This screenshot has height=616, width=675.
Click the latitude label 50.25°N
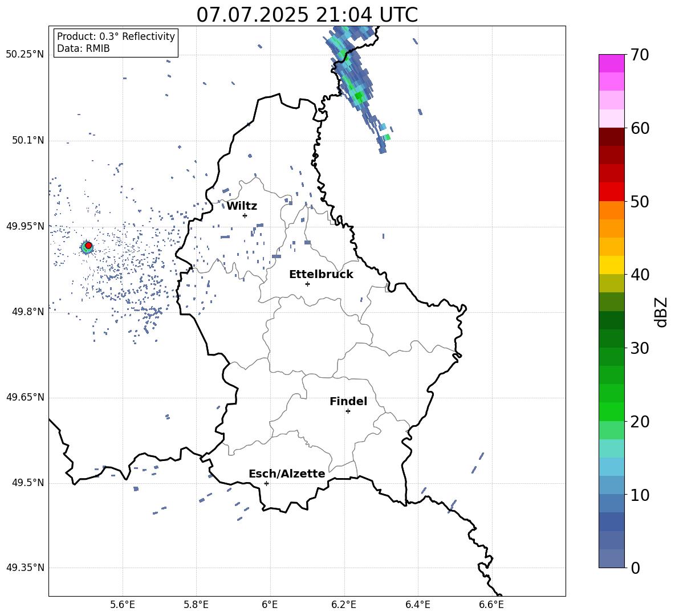point(25,55)
